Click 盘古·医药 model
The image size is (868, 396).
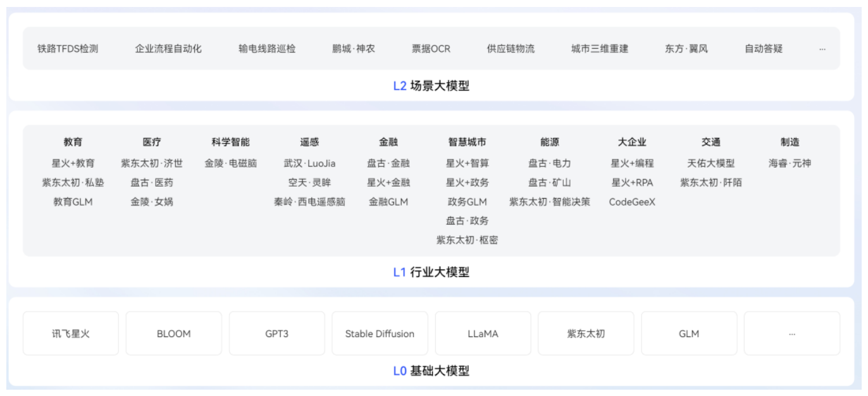pyautogui.click(x=152, y=183)
